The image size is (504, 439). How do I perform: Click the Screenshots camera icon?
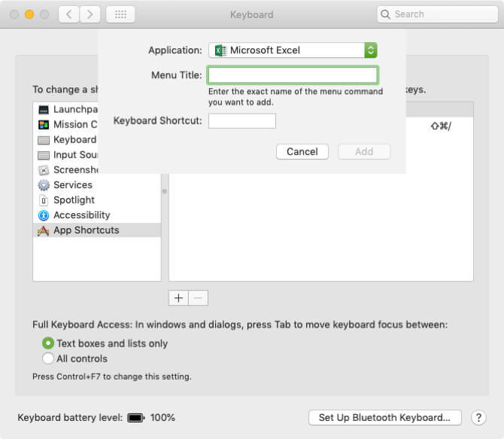[x=44, y=170]
